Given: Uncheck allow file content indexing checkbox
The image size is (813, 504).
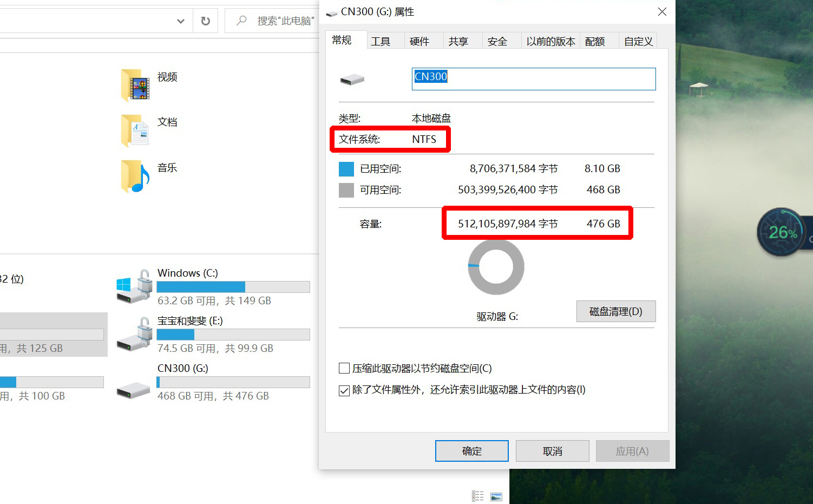Looking at the screenshot, I should [x=344, y=390].
